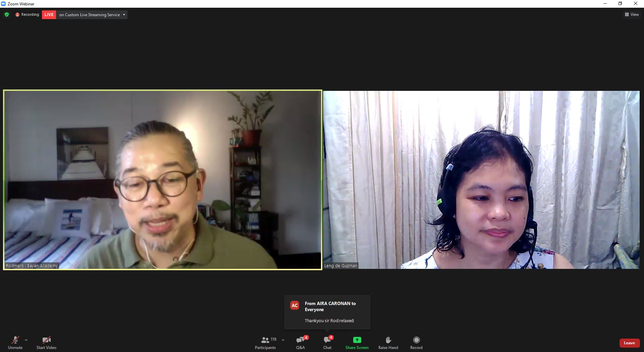644x352 pixels.
Task: Open the Chat panel
Action: [x=327, y=343]
